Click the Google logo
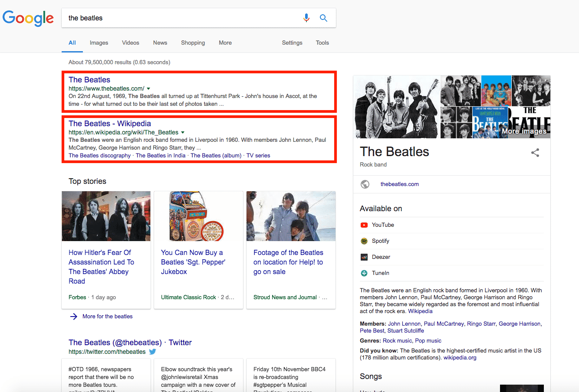This screenshot has height=392, width=579. pos(28,18)
